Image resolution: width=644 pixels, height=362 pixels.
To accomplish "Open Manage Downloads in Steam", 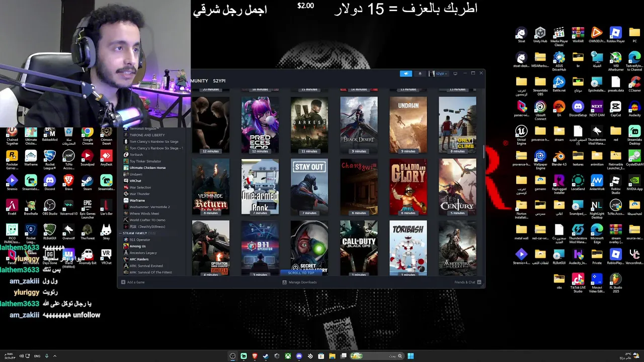I will (x=299, y=282).
